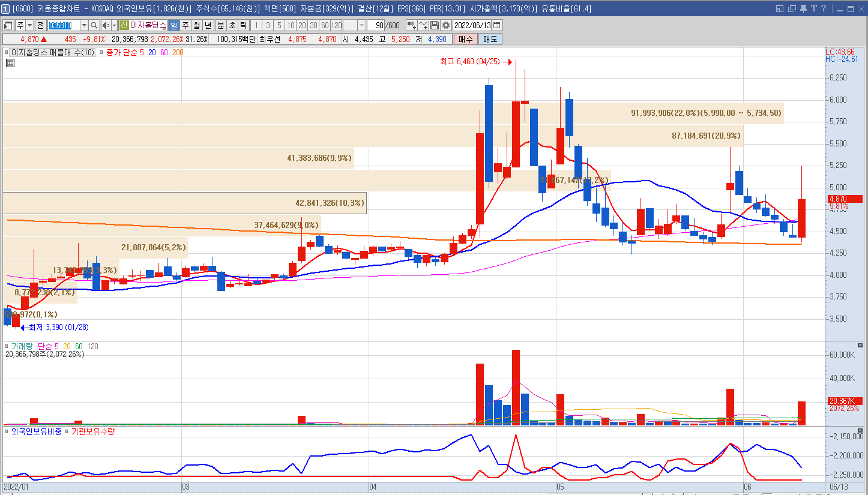The height and width of the screenshot is (495, 868).
Task: Click the 이지홀딩스 stock name field
Action: coord(148,25)
